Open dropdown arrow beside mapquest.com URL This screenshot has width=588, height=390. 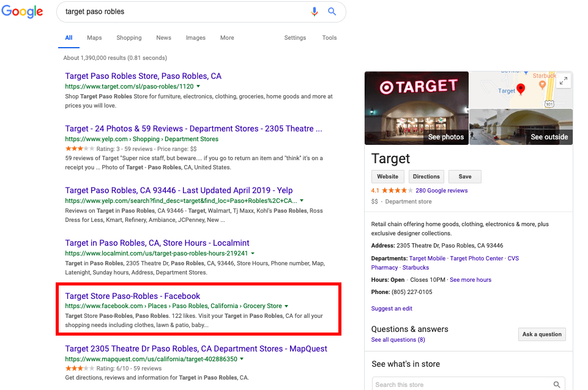(x=242, y=359)
